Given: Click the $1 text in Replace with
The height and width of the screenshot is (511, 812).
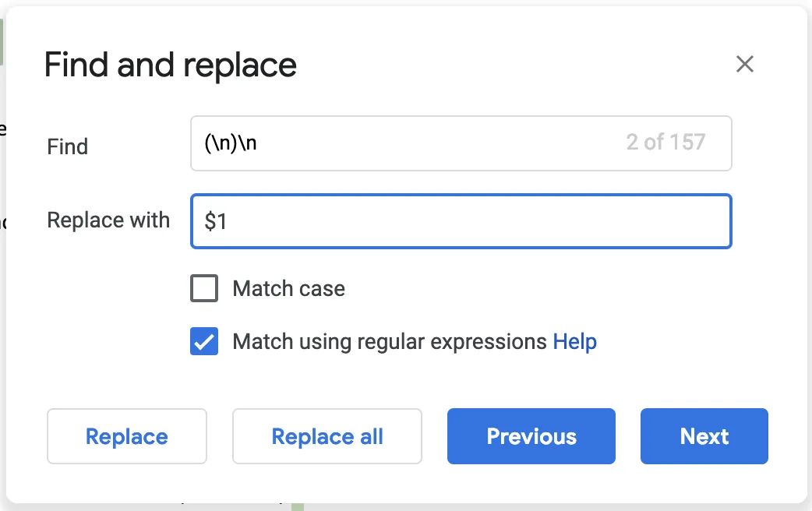Looking at the screenshot, I should pyautogui.click(x=216, y=222).
